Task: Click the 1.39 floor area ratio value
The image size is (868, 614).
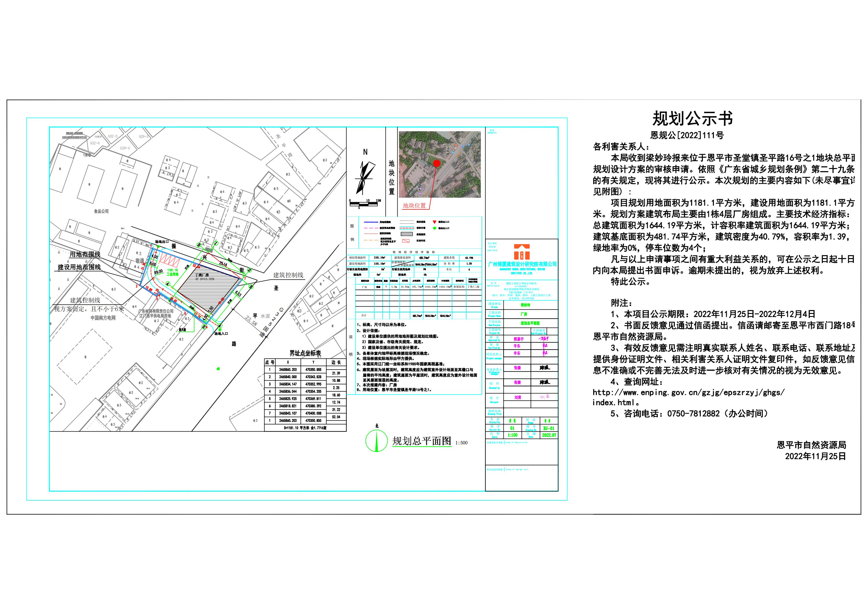Action: (x=469, y=264)
